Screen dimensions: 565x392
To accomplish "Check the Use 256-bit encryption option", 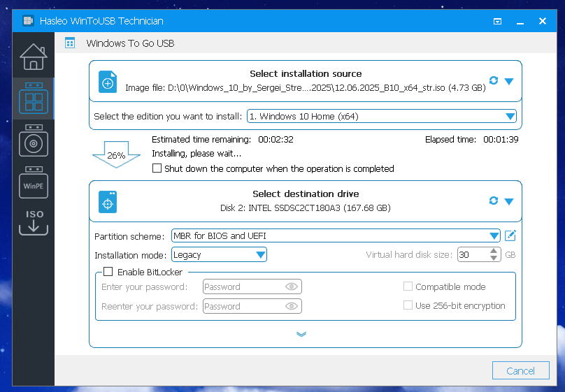I will coord(408,305).
